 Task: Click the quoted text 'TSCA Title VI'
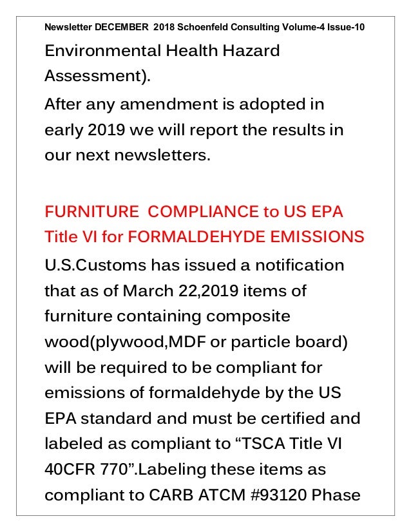[x=291, y=444]
